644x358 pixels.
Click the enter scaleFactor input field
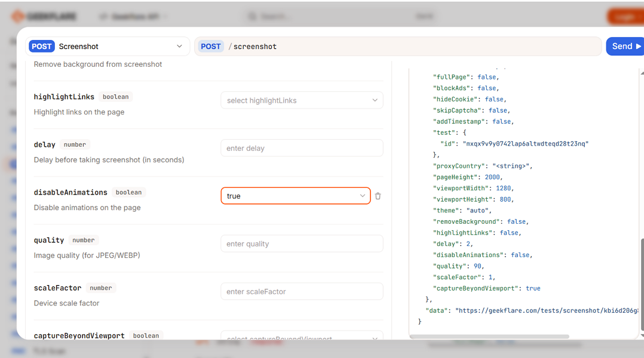302,291
